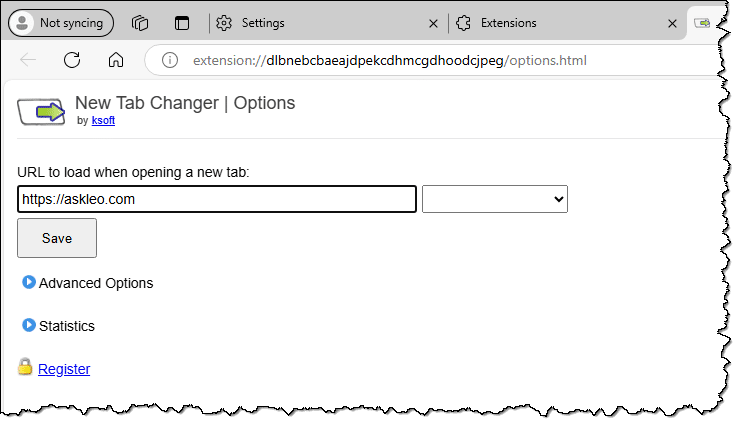Close the Settings tab

pos(433,23)
